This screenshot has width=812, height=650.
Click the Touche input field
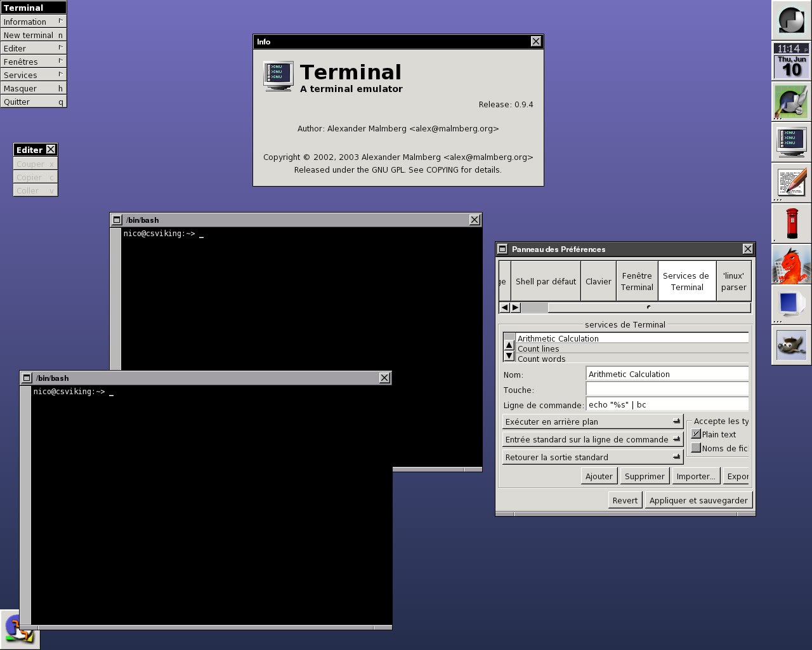[667, 389]
